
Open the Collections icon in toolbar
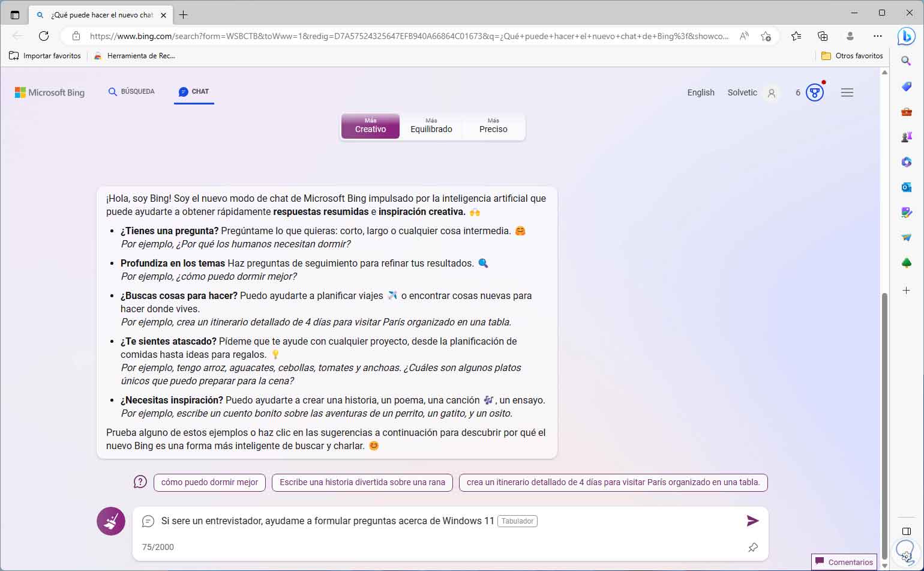coord(823,36)
